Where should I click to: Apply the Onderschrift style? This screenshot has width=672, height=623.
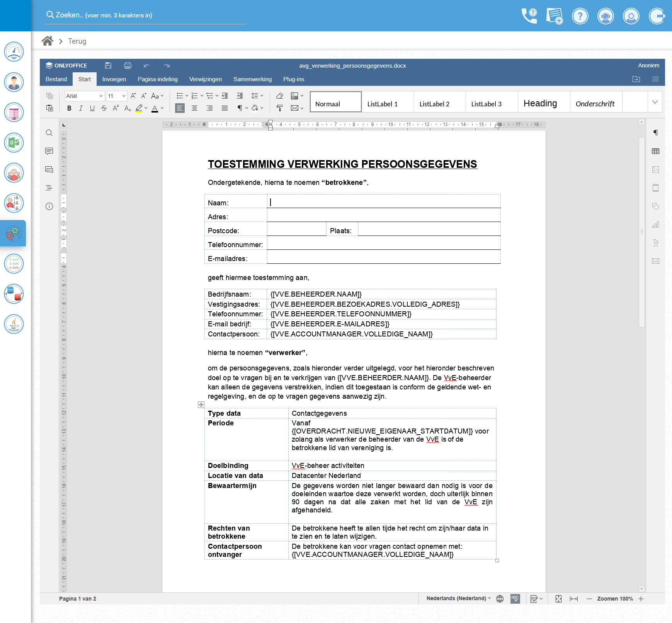click(596, 102)
